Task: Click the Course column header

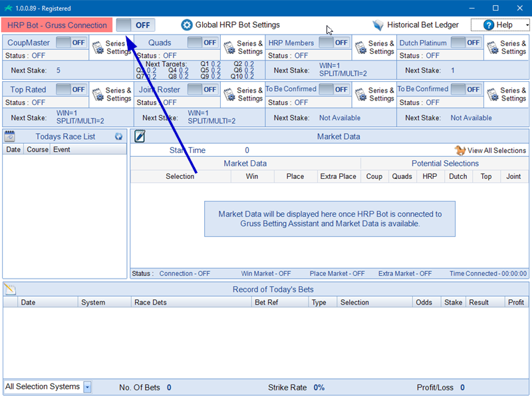Action: [37, 150]
